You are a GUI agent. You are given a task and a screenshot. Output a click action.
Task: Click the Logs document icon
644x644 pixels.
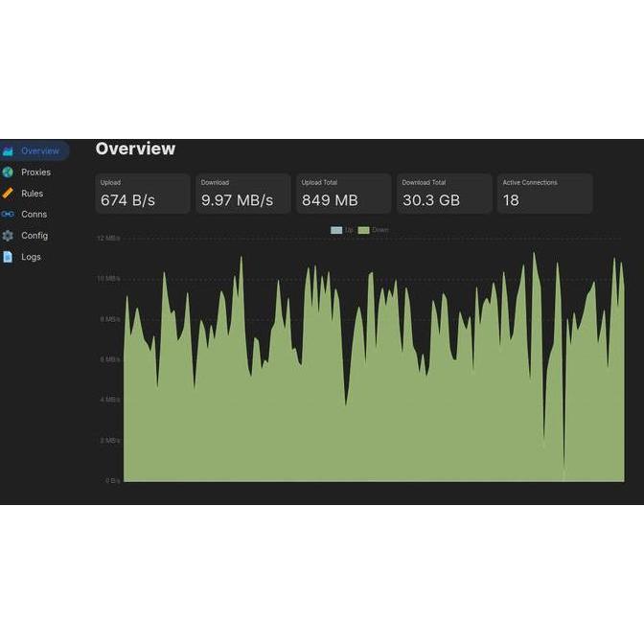pos(8,257)
